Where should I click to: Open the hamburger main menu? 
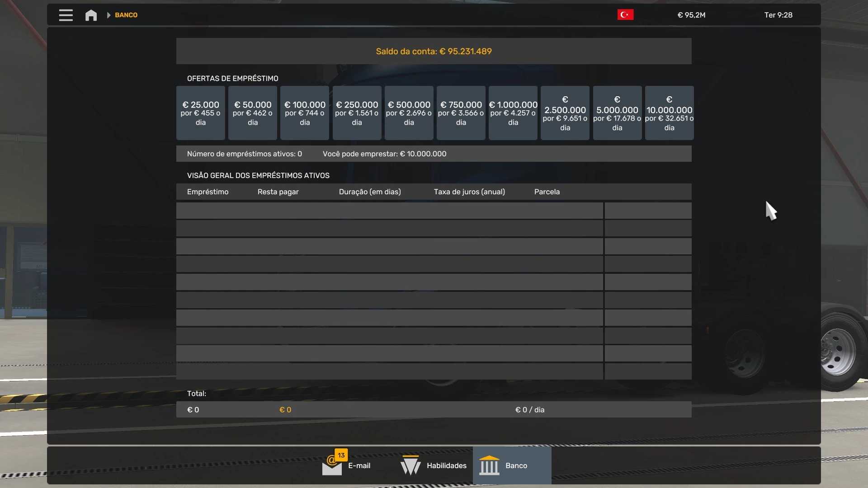click(x=66, y=15)
